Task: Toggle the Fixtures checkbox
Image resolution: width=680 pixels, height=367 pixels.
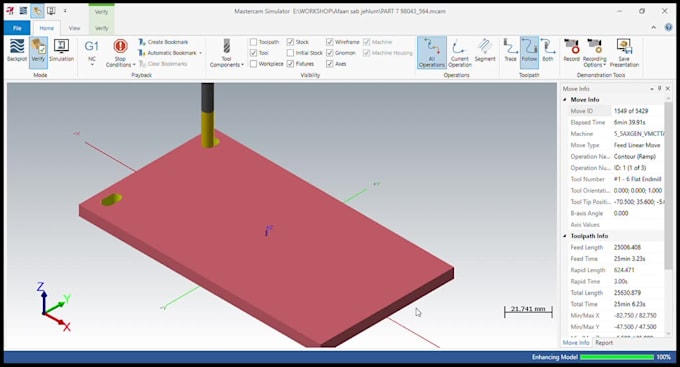Action: [290, 64]
